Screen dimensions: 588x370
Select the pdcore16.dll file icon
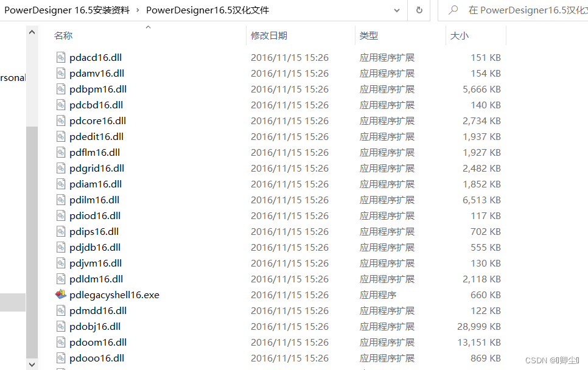click(61, 120)
